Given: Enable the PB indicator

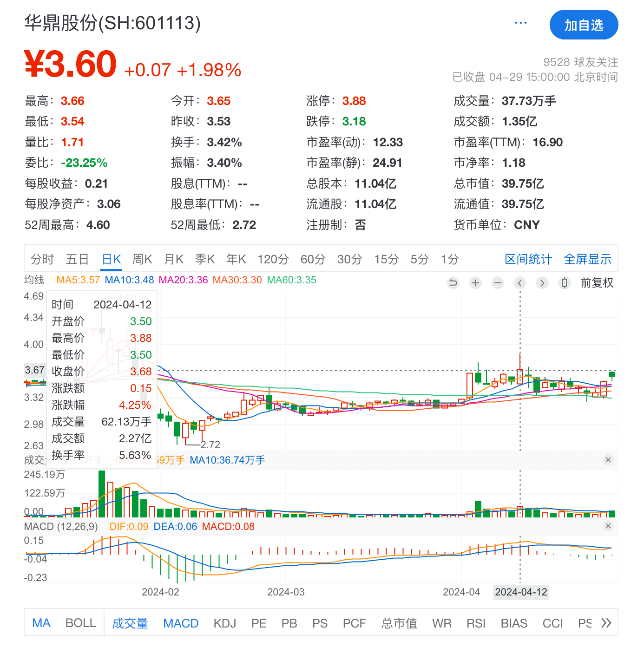Looking at the screenshot, I should [x=289, y=623].
